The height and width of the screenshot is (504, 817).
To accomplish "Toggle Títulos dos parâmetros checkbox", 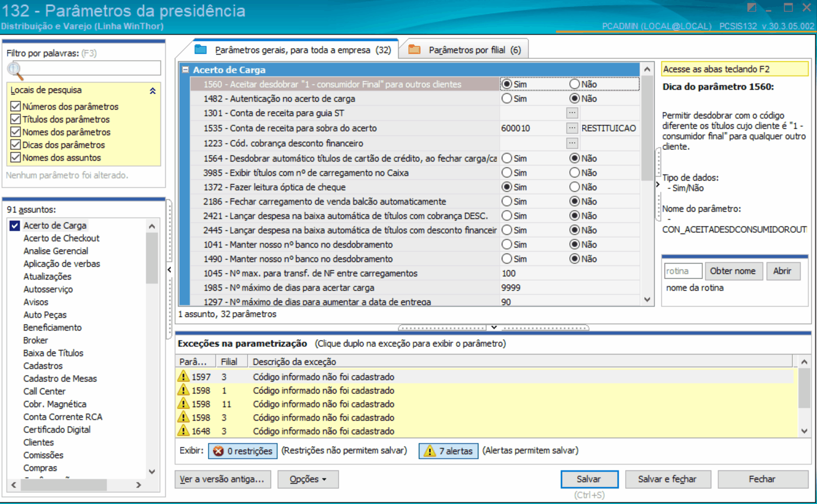I will [15, 119].
